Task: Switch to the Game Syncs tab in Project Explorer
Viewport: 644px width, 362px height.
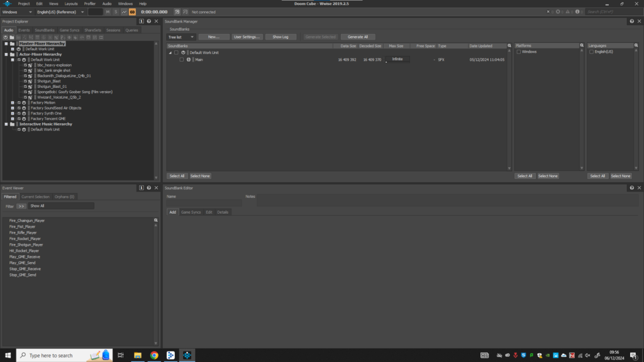Action: (70, 30)
